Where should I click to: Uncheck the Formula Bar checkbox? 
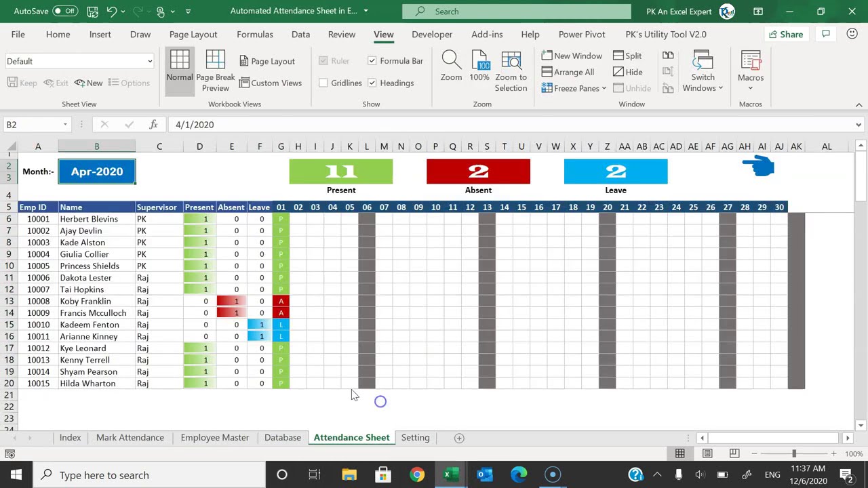(372, 61)
